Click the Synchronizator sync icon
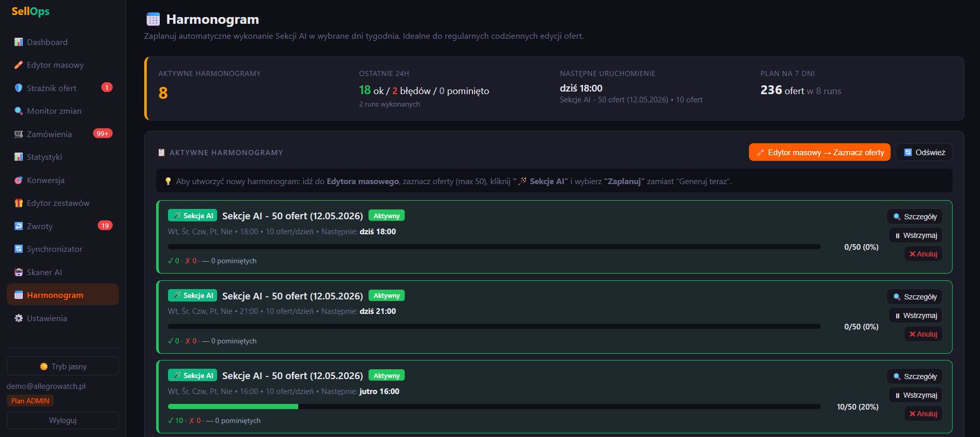The width and height of the screenshot is (980, 437). point(19,249)
